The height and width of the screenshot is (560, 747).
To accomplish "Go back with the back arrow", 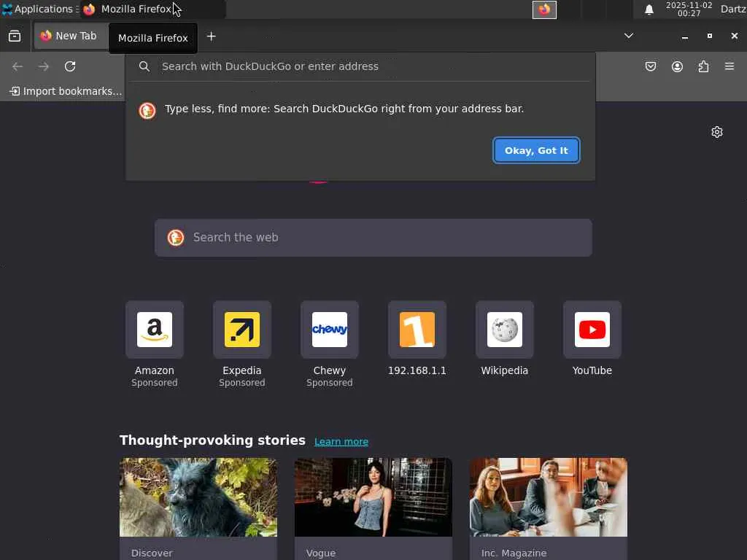I will tap(18, 66).
